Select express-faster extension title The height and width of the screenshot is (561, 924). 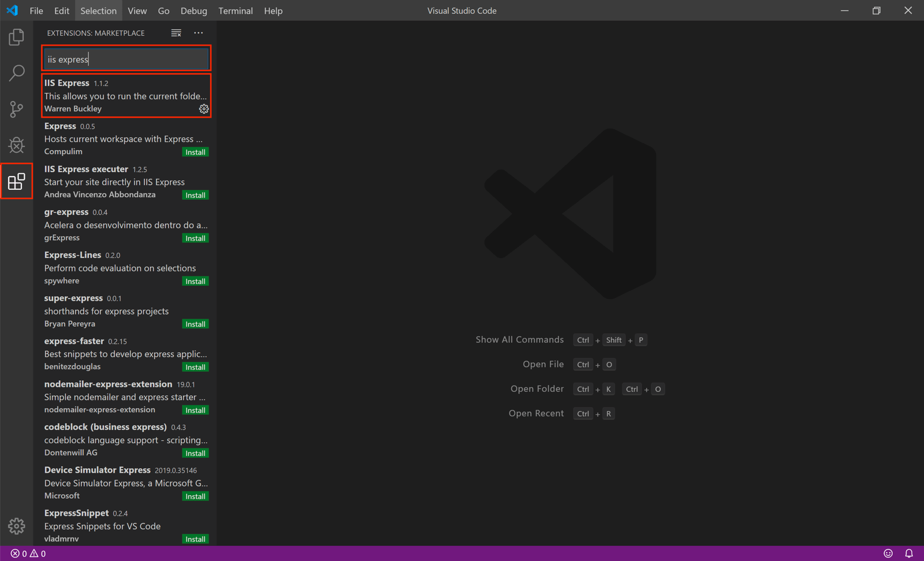point(74,341)
